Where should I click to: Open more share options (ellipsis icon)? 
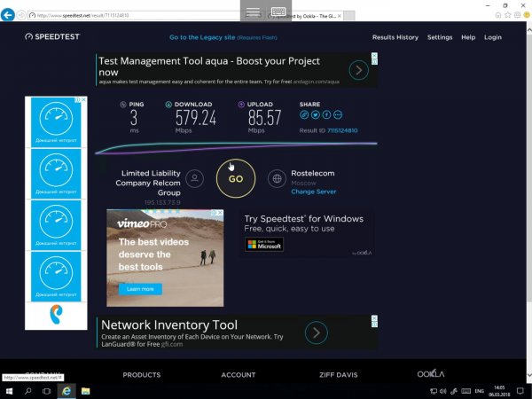338,114
